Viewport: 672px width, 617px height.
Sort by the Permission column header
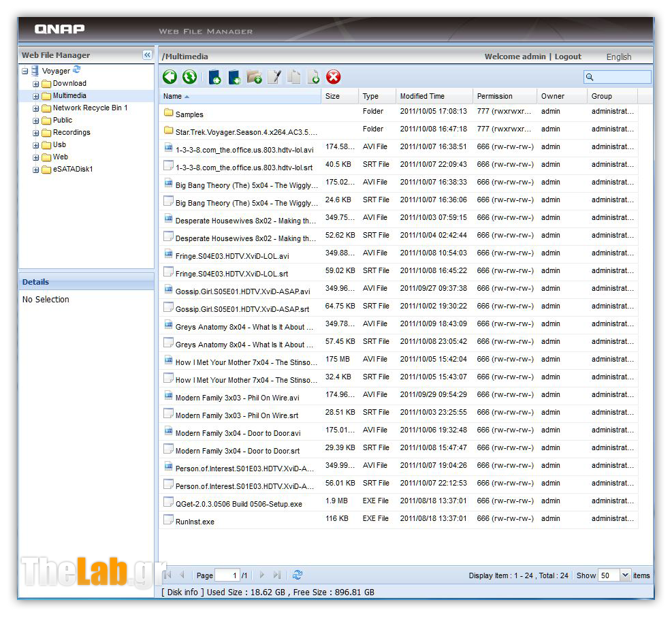[505, 96]
